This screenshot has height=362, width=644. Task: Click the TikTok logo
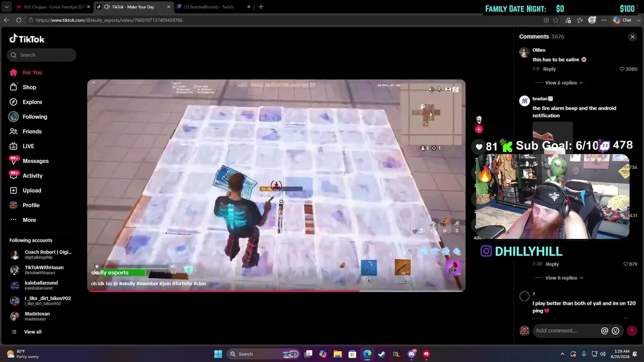click(x=27, y=39)
